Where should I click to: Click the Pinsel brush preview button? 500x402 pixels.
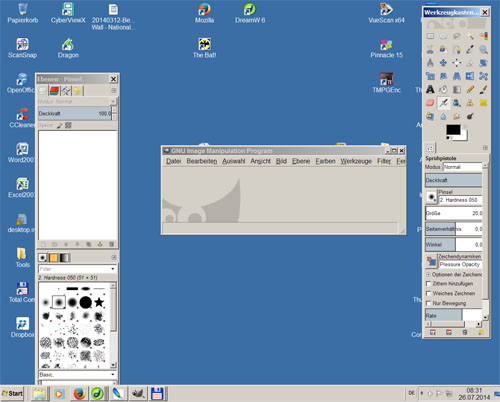pos(431,197)
